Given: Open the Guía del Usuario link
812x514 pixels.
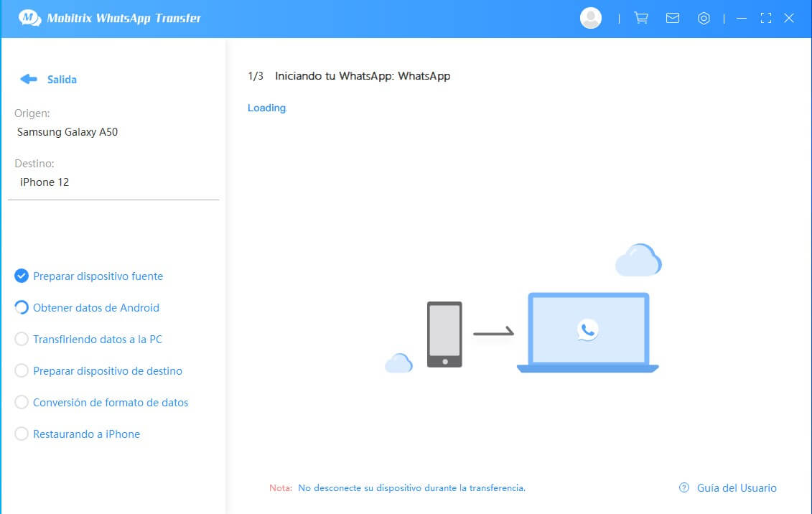Looking at the screenshot, I should 737,488.
